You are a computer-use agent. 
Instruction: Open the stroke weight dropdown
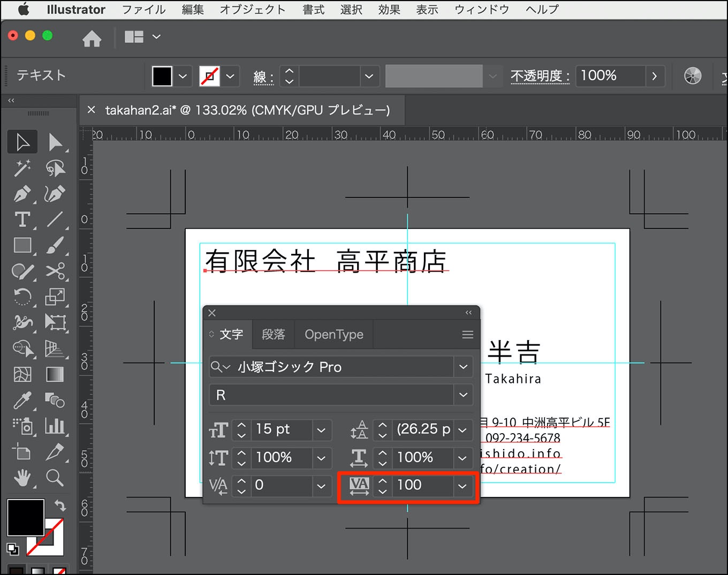point(369,76)
